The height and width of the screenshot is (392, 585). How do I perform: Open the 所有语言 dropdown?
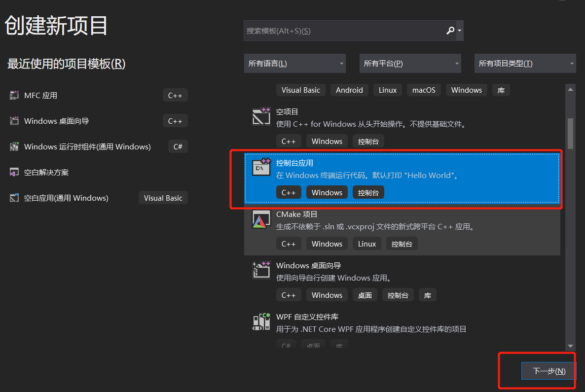[x=295, y=64]
